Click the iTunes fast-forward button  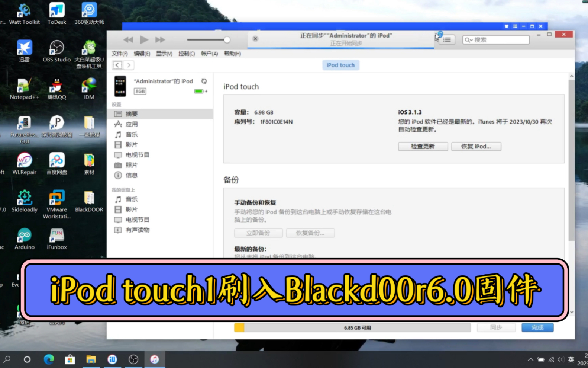(160, 40)
